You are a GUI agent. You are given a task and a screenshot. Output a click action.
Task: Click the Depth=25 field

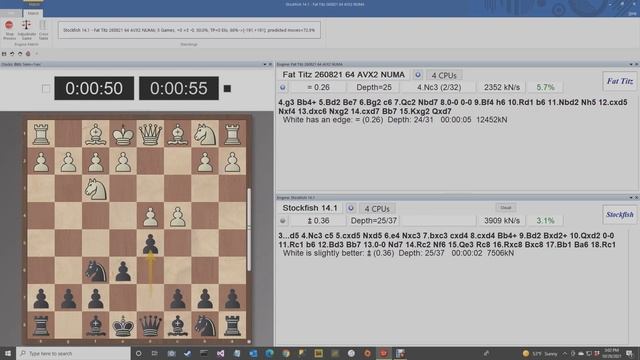373,87
